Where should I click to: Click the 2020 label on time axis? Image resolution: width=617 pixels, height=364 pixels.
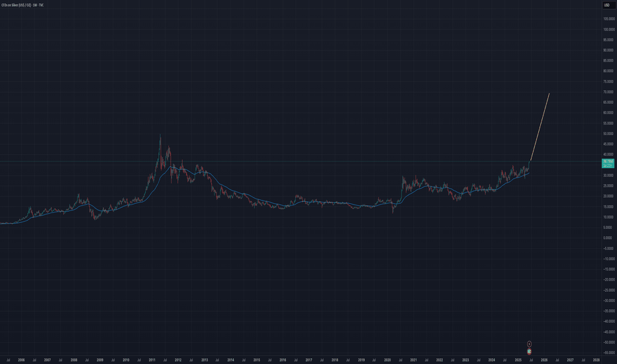tap(387, 360)
